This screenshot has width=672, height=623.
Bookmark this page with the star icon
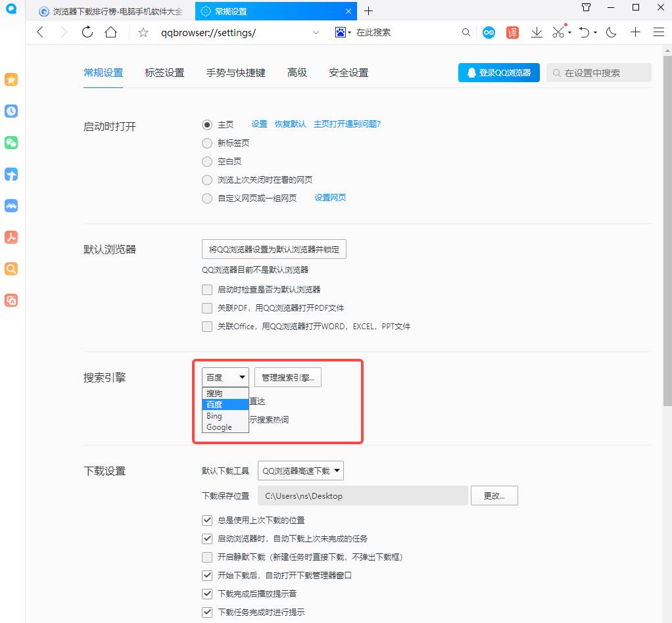[x=143, y=33]
